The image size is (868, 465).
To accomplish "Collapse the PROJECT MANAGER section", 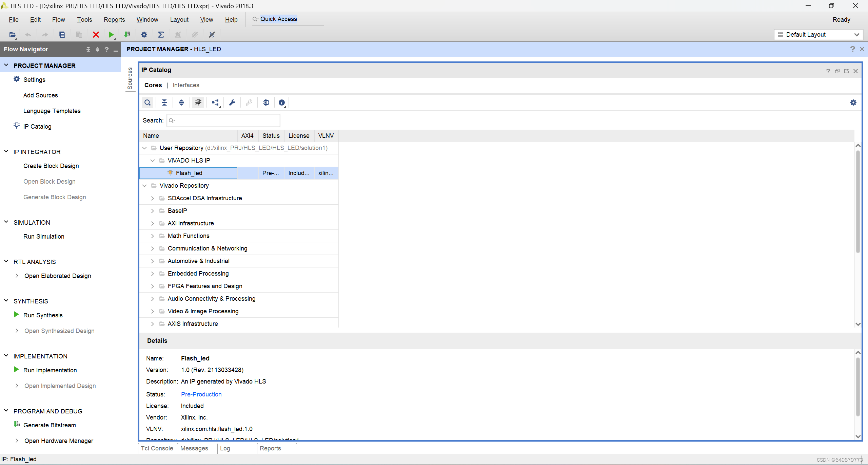I will coord(6,65).
